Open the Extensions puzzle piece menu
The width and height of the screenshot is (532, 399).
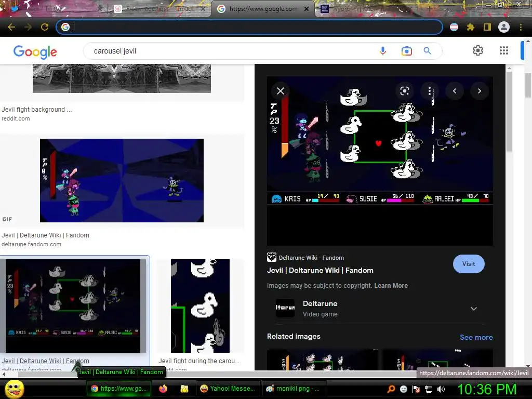click(x=470, y=27)
